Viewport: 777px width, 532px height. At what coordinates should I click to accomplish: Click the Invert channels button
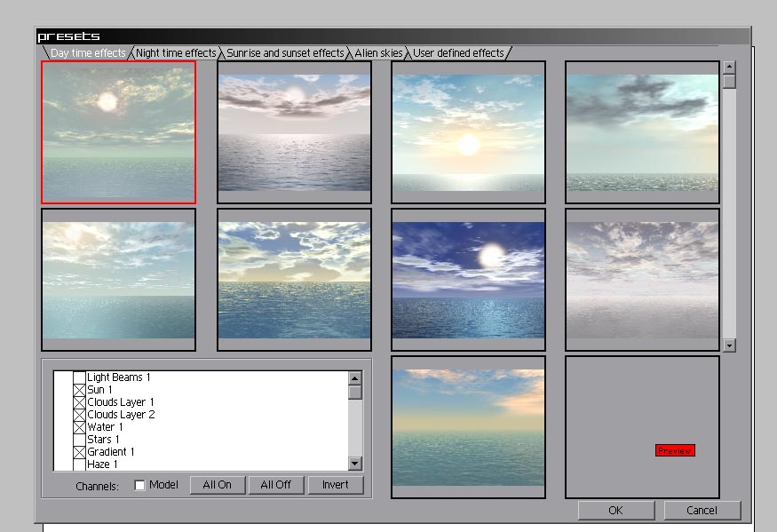coord(336,485)
